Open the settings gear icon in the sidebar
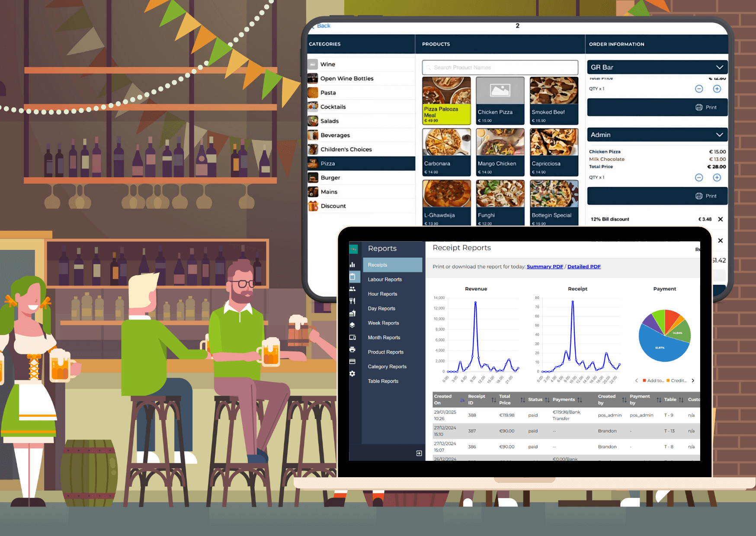This screenshot has height=536, width=756. coord(352,373)
